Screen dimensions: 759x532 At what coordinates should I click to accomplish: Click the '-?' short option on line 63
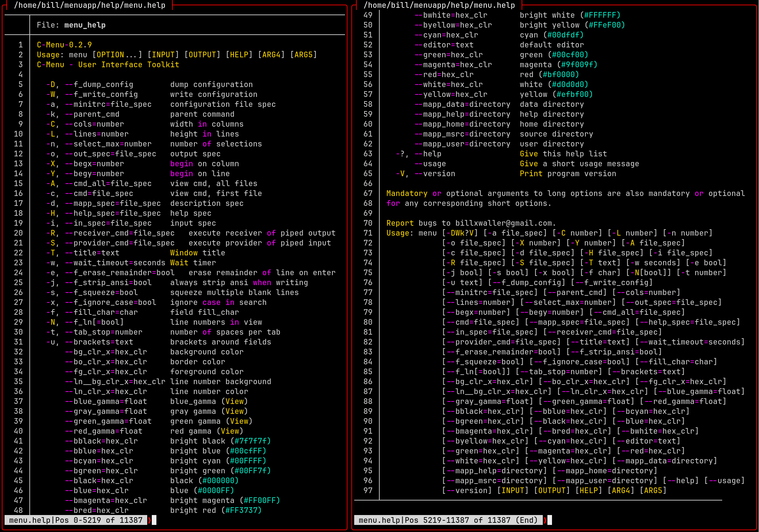(x=400, y=154)
